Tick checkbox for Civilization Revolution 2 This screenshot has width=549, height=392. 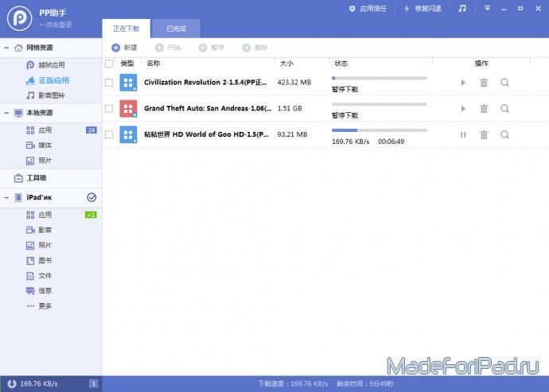pyautogui.click(x=109, y=83)
